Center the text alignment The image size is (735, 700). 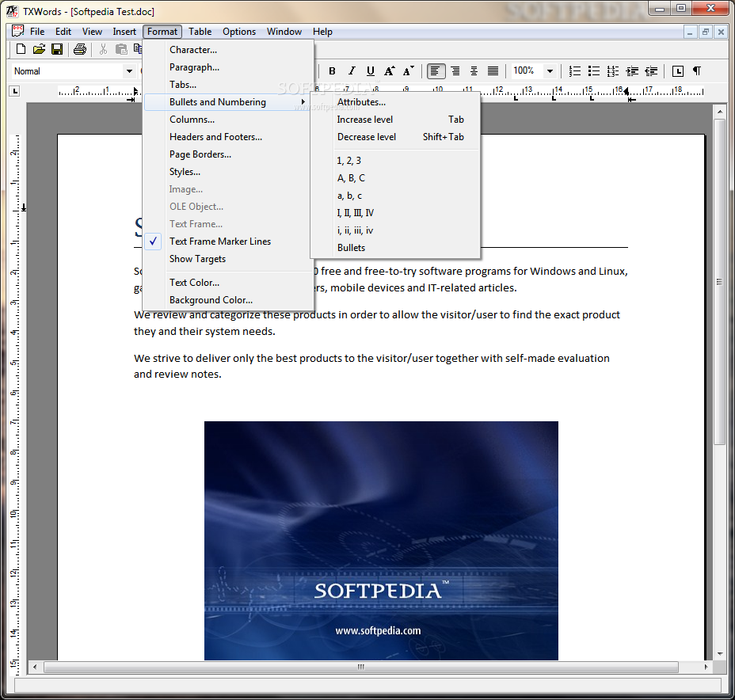(x=474, y=71)
